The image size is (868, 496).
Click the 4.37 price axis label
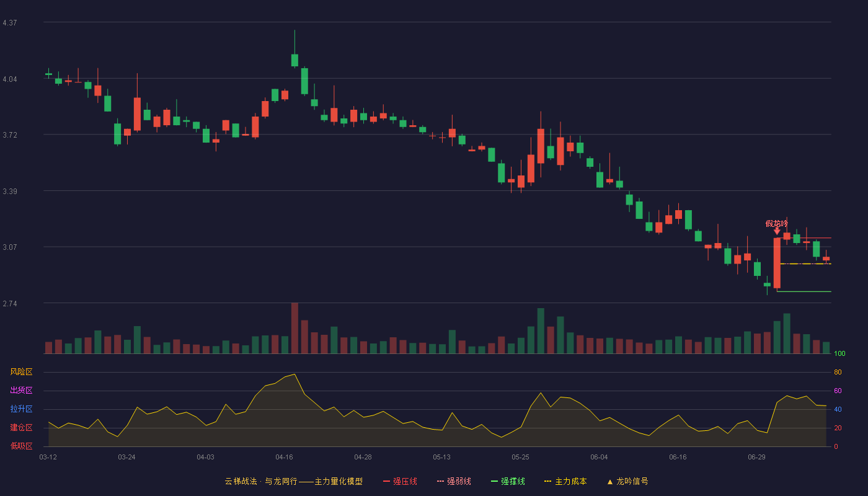[10, 23]
